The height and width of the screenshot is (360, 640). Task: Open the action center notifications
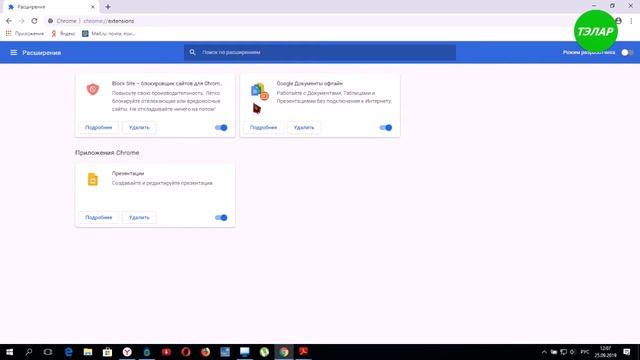tap(627, 352)
